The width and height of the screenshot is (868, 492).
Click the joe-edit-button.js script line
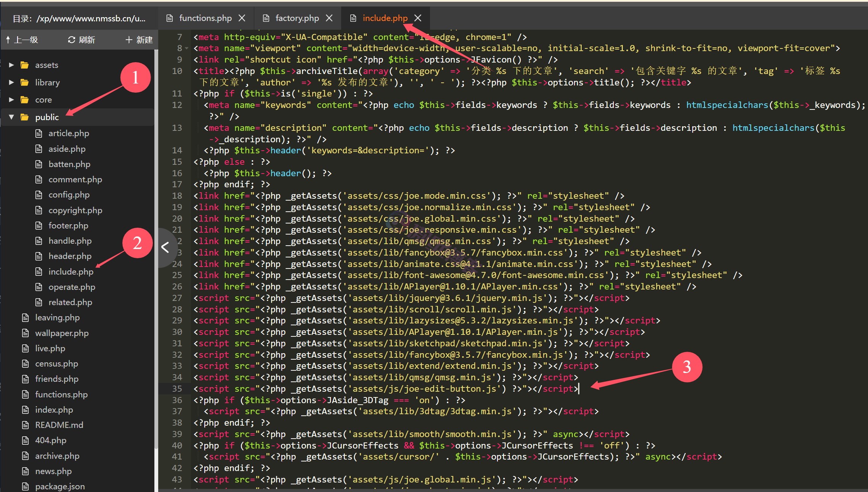pyautogui.click(x=386, y=389)
